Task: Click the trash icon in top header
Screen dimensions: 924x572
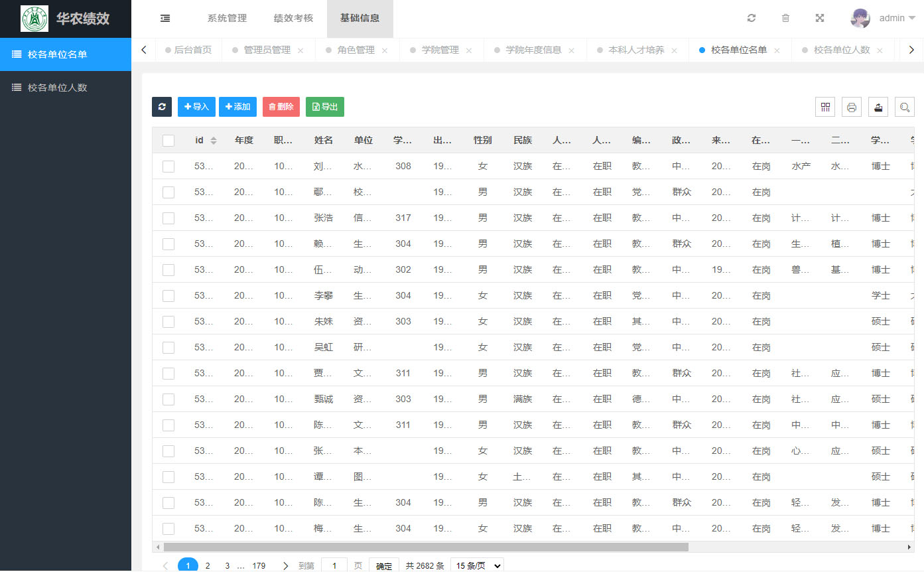Action: tap(785, 19)
